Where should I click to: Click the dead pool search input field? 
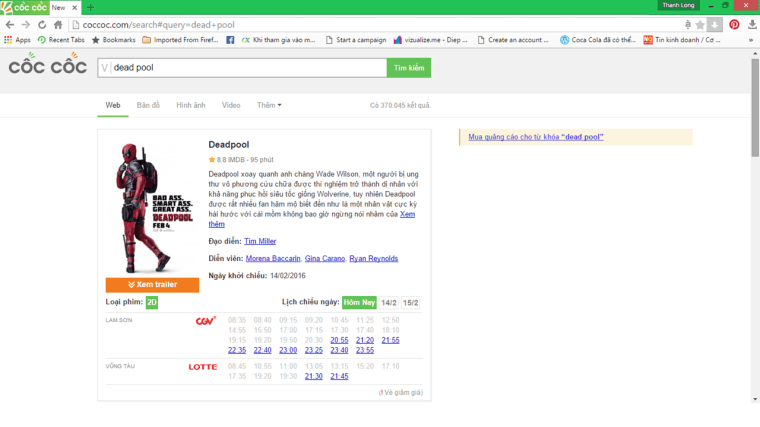pyautogui.click(x=245, y=68)
